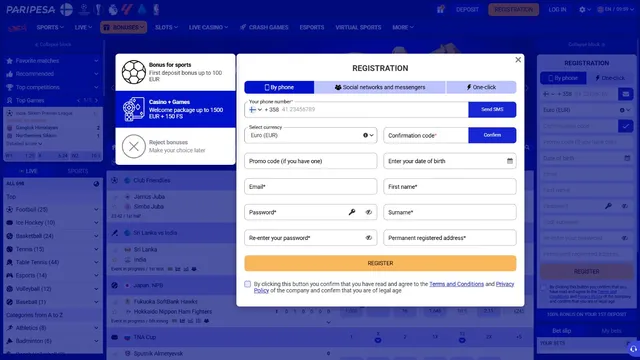The width and height of the screenshot is (640, 360).
Task: Open the SLOTS menu
Action: tap(166, 27)
